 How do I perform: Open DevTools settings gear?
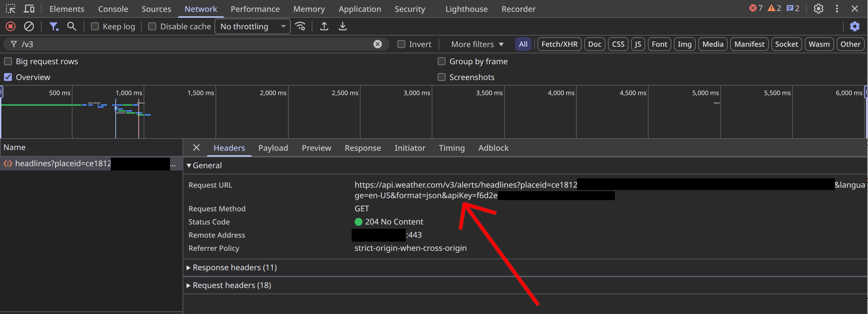819,9
